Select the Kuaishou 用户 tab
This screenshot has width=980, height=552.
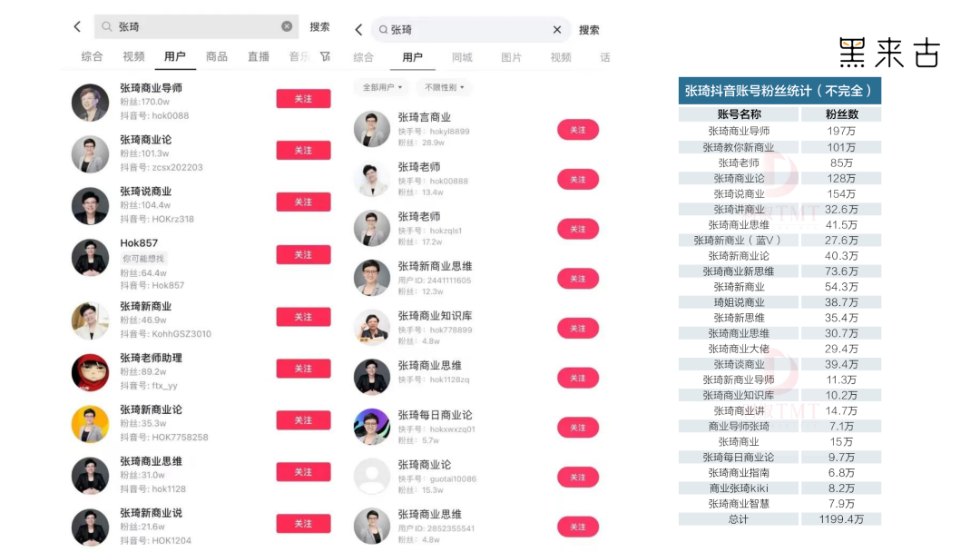point(412,57)
